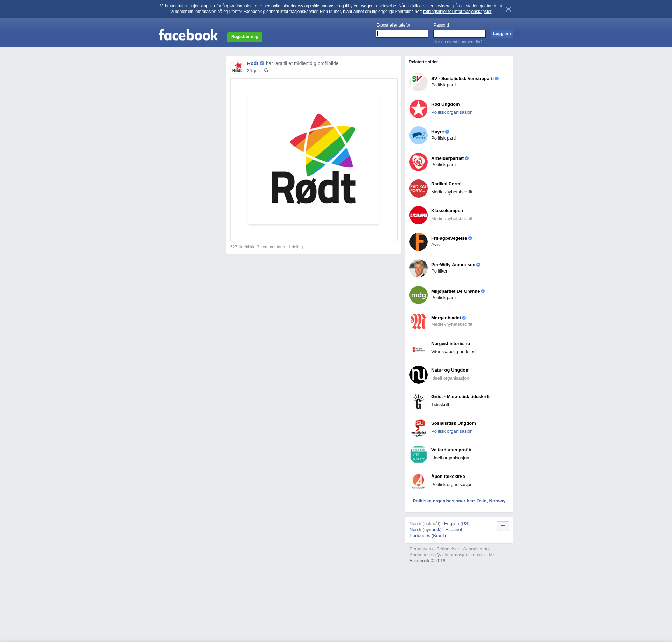This screenshot has width=672, height=642.
Task: Open Arbeiderpartiet name link
Action: point(447,158)
